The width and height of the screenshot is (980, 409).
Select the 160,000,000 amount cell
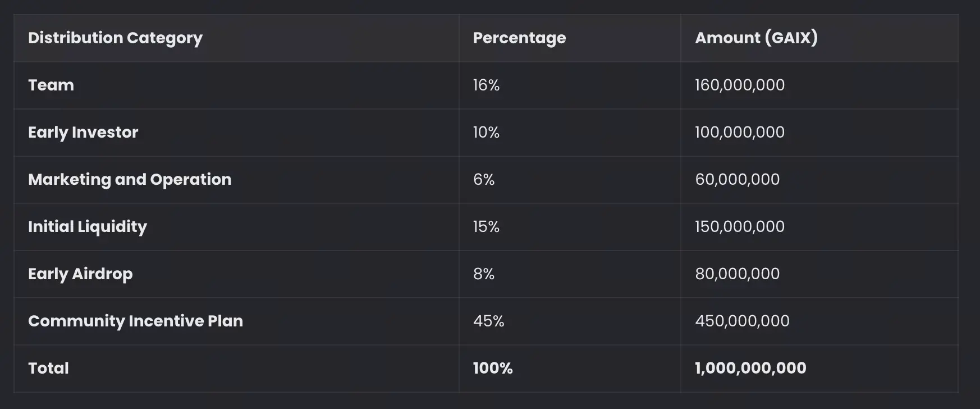pos(740,85)
